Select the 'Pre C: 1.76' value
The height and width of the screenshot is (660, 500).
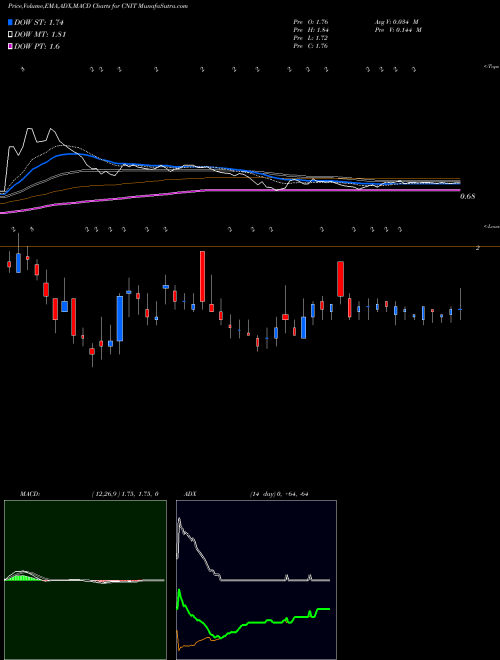tap(311, 46)
